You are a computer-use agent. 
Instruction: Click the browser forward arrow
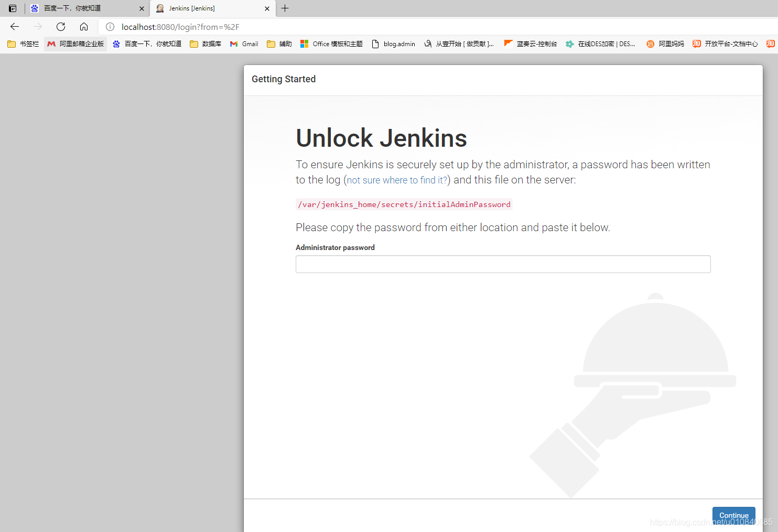click(38, 27)
